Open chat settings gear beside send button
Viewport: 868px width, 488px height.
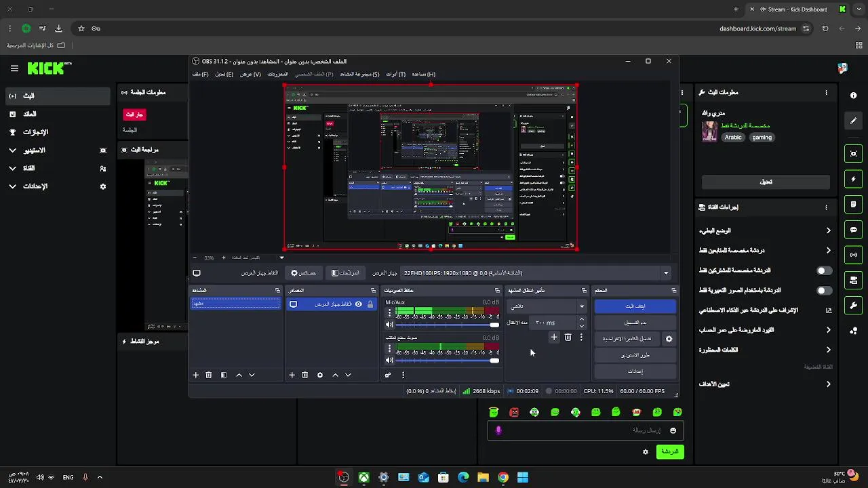pos(646,451)
